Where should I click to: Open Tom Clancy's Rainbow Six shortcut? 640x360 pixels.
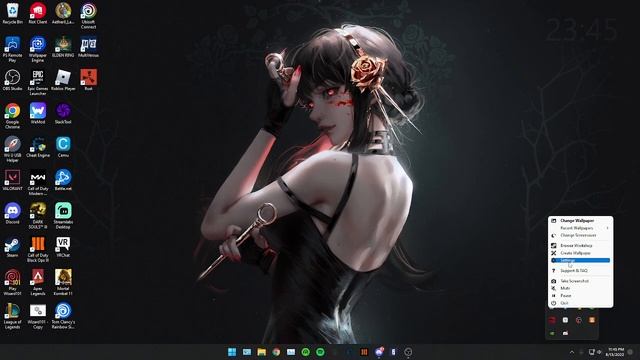[63, 316]
